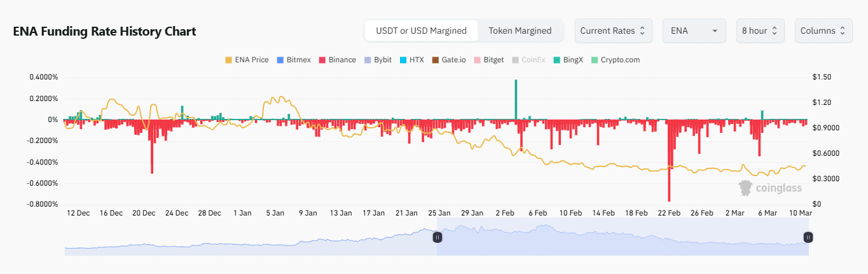
Task: Toggle Bybit legend series
Action: (378, 60)
